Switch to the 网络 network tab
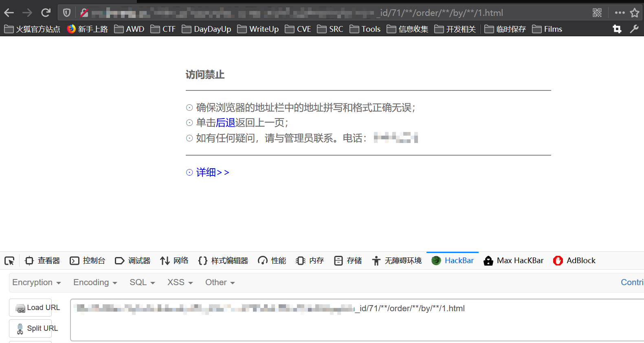644x343 pixels. [174, 261]
